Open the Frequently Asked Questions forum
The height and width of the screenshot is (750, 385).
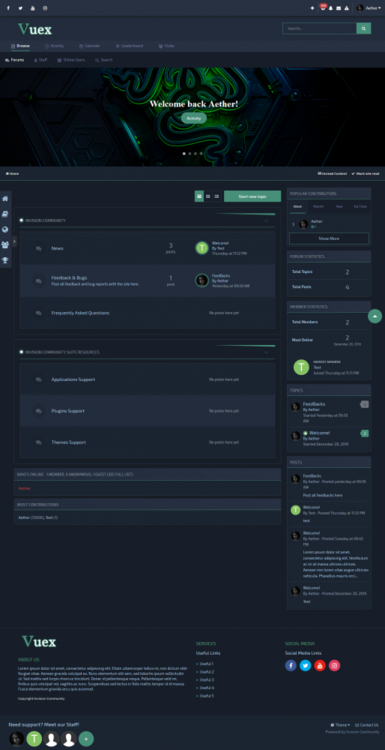pyautogui.click(x=80, y=313)
